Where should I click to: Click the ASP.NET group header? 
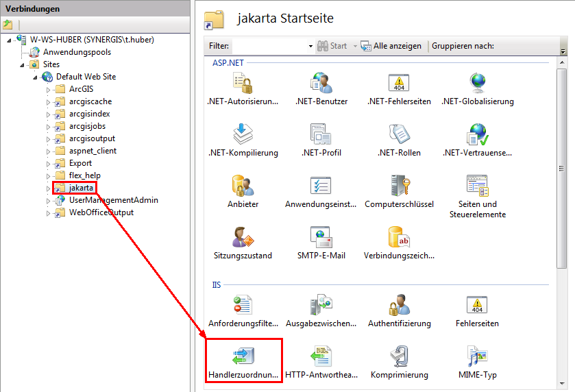(x=228, y=63)
